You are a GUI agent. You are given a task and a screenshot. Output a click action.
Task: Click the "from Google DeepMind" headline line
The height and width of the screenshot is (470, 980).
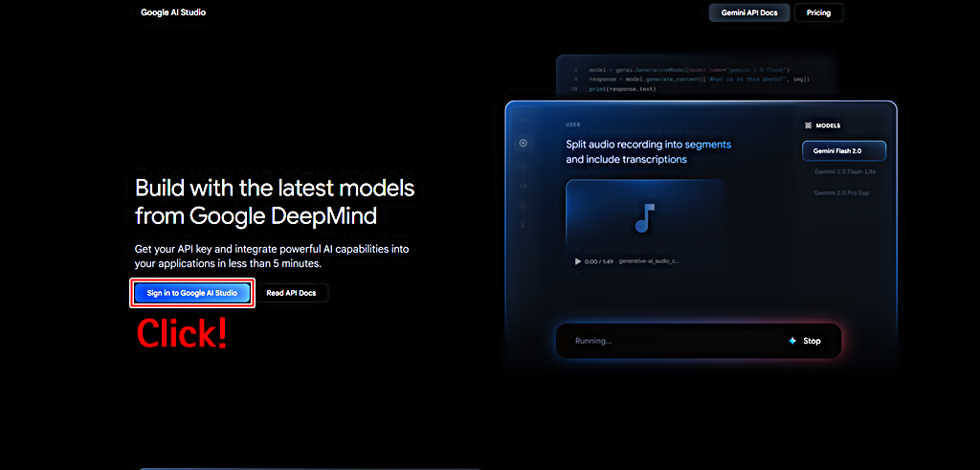(x=256, y=216)
